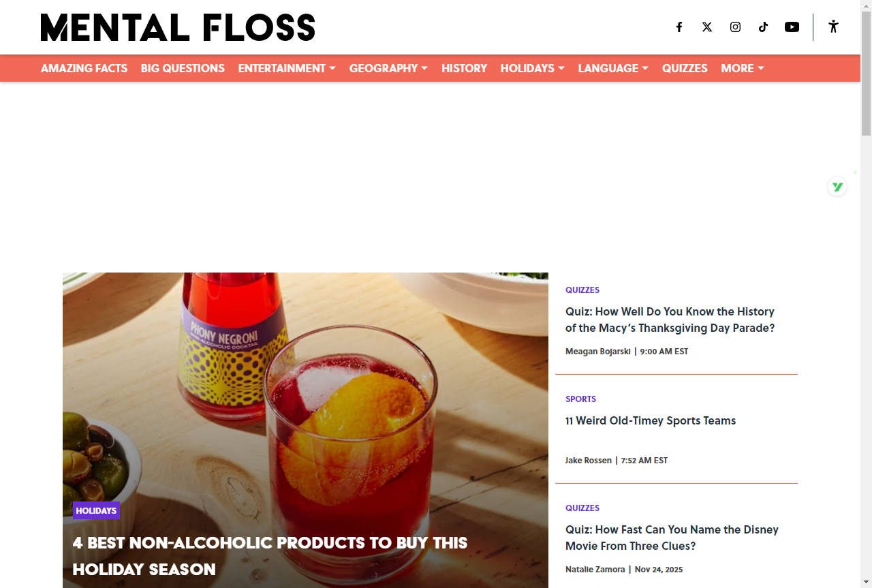Go to the Mental Floss logo homepage

pos(178,27)
